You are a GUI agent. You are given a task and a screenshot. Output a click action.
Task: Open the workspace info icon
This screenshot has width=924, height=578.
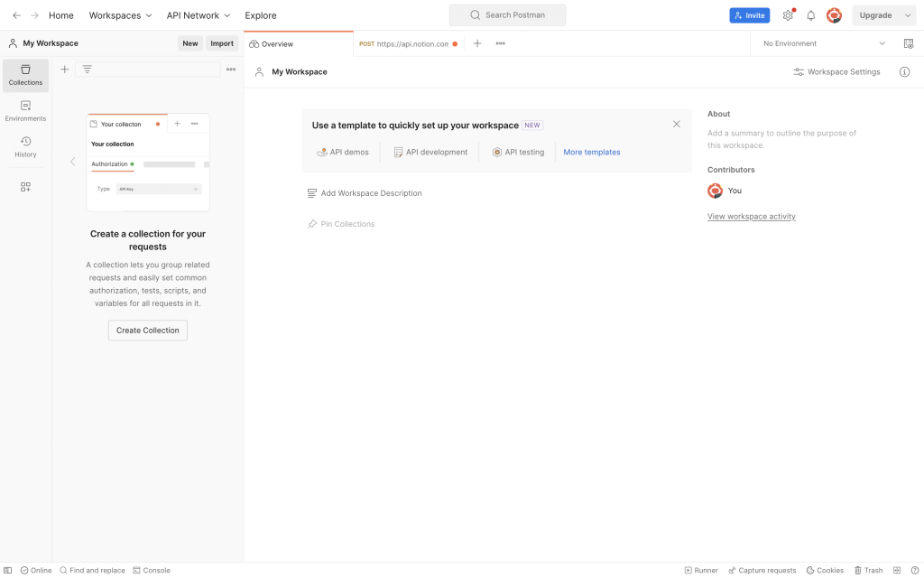coord(904,72)
